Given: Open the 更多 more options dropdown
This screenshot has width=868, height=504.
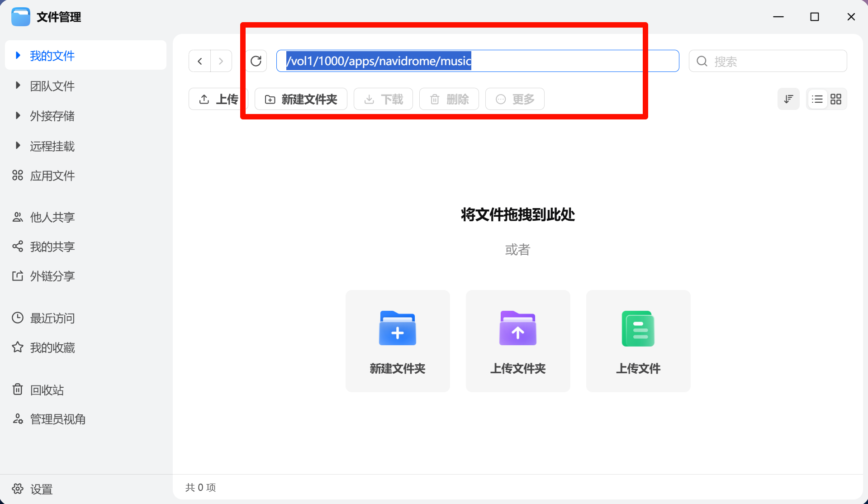Looking at the screenshot, I should coord(515,99).
